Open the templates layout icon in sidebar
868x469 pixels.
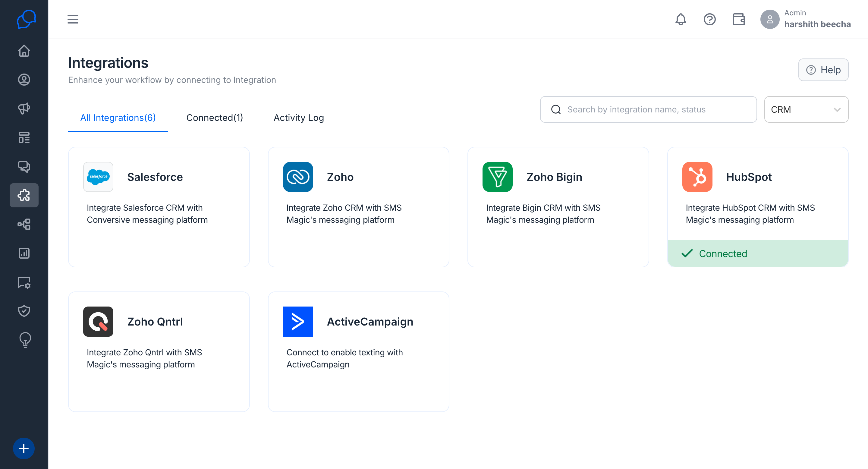[x=24, y=137]
